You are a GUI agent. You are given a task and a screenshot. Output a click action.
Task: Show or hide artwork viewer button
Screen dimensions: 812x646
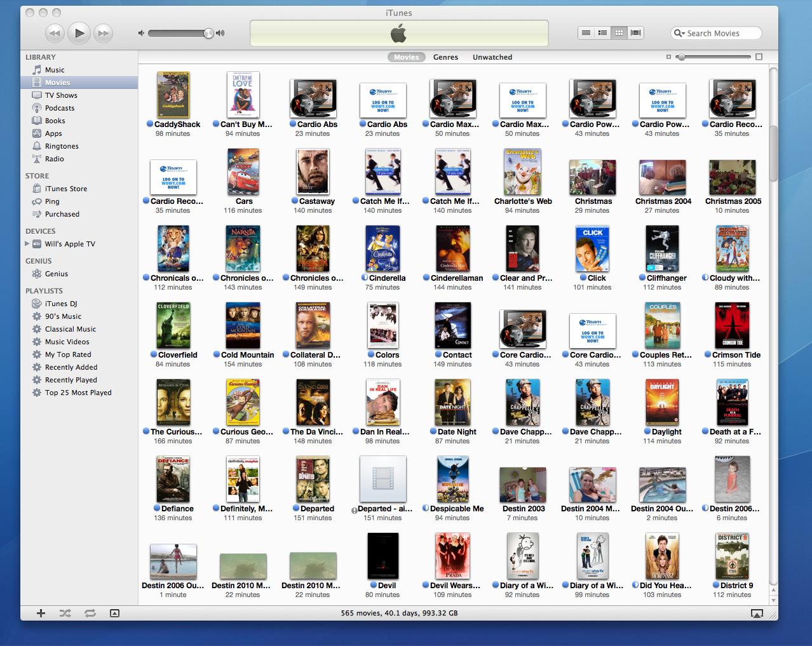pyautogui.click(x=114, y=613)
